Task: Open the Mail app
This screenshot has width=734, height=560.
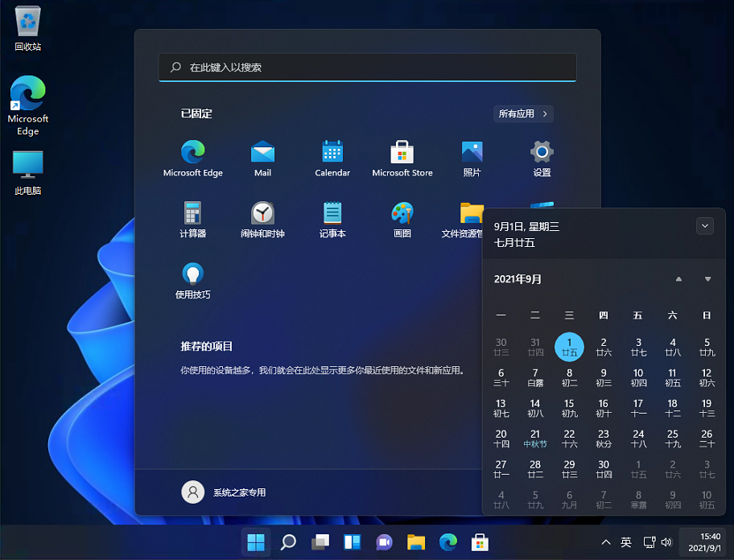Action: [262, 157]
